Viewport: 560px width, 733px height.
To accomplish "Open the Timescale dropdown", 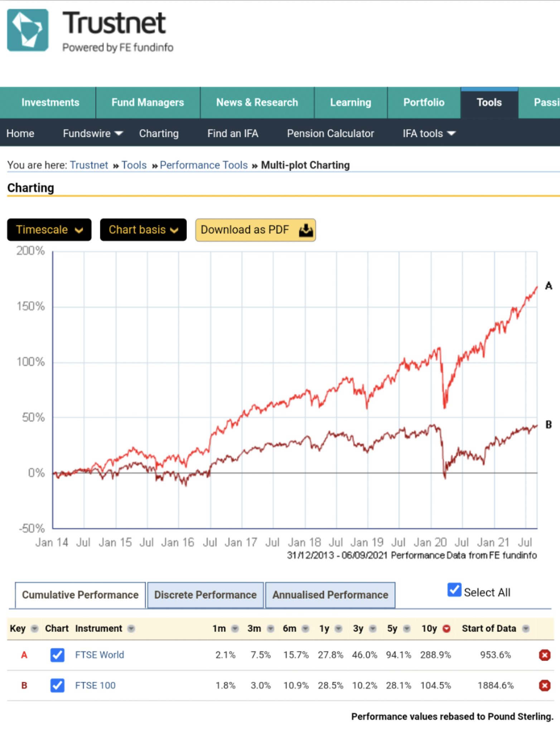I will tap(49, 230).
